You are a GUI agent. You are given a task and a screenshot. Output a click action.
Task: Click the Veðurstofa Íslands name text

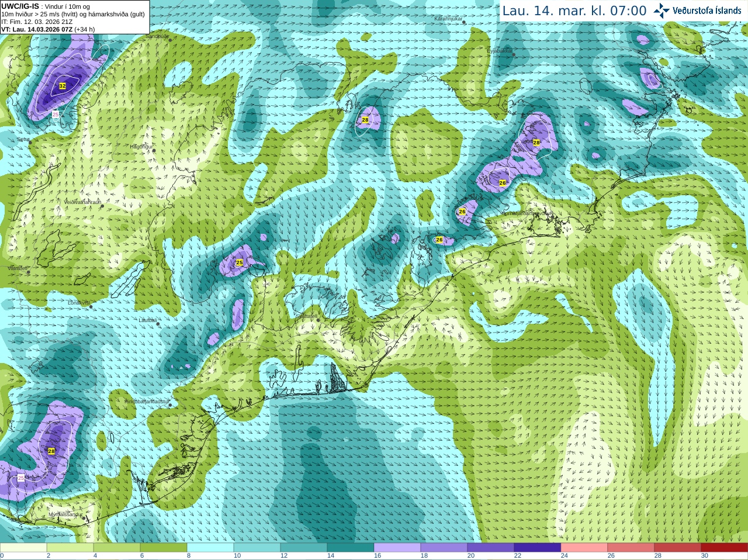point(707,11)
